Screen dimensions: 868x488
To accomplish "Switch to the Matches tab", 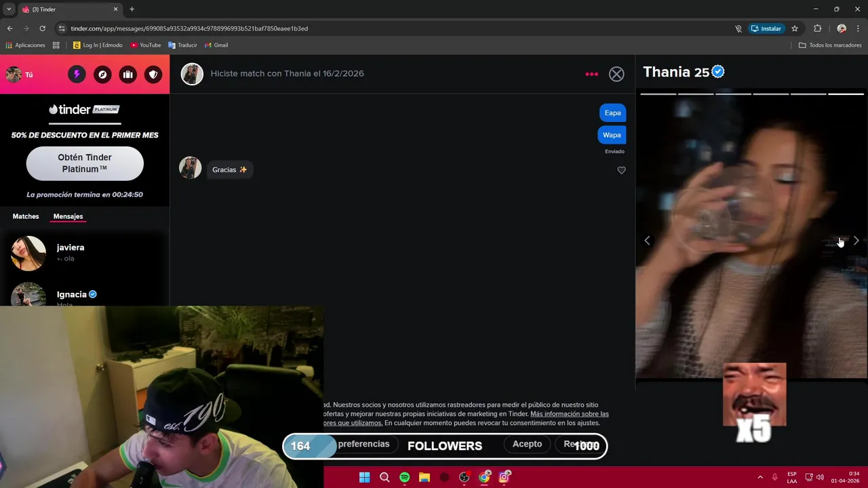I will [26, 216].
